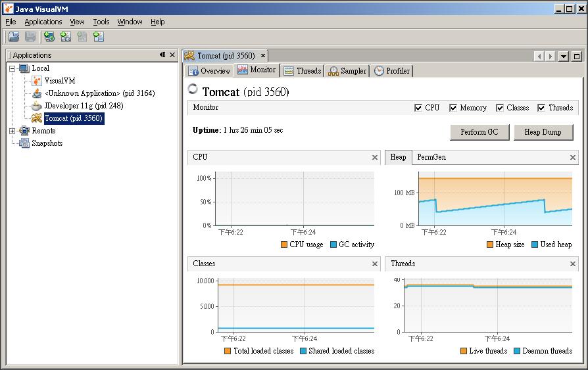Uncheck the Memory monitor checkbox
Viewport: 588px width, 370px height.
tap(453, 108)
